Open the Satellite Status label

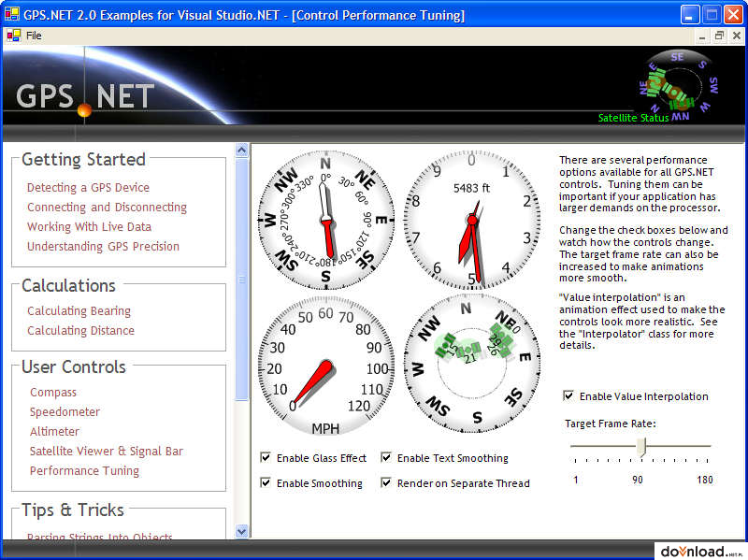(x=633, y=118)
